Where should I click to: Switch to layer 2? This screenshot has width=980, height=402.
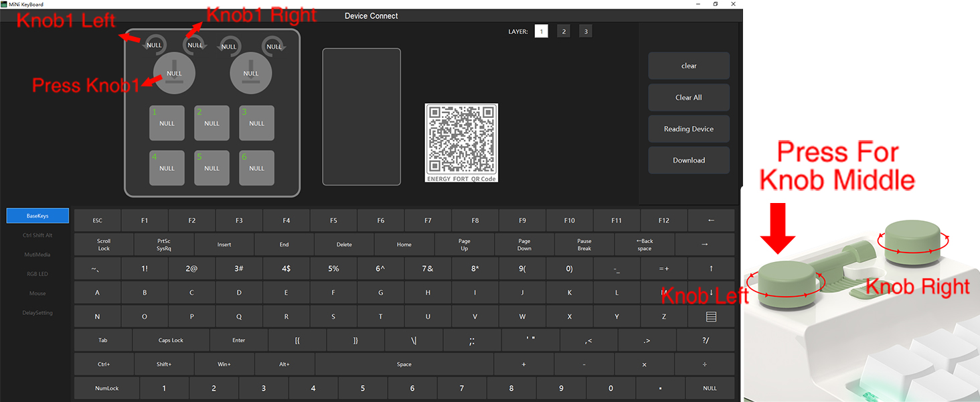563,31
